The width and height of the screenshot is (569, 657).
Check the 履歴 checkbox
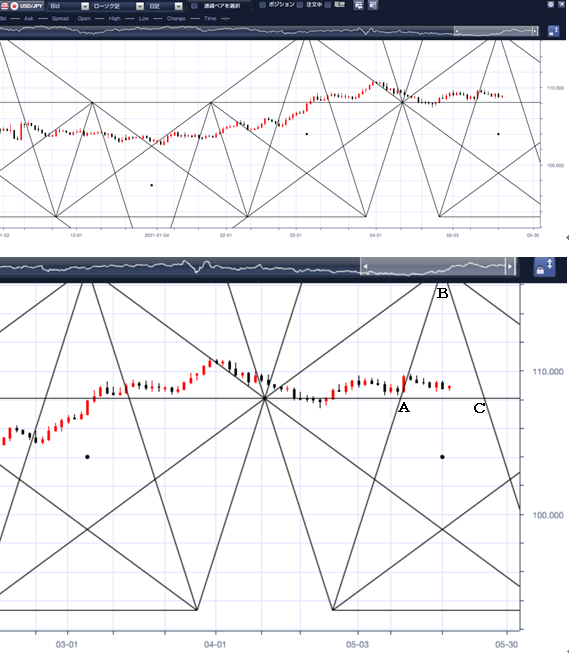pos(328,5)
